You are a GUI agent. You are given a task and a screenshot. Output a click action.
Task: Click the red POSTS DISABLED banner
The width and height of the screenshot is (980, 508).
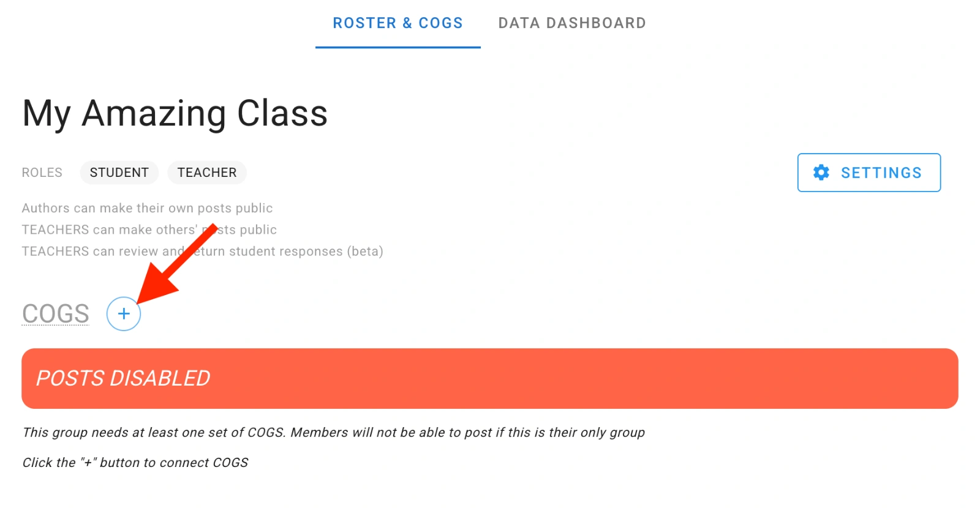490,378
